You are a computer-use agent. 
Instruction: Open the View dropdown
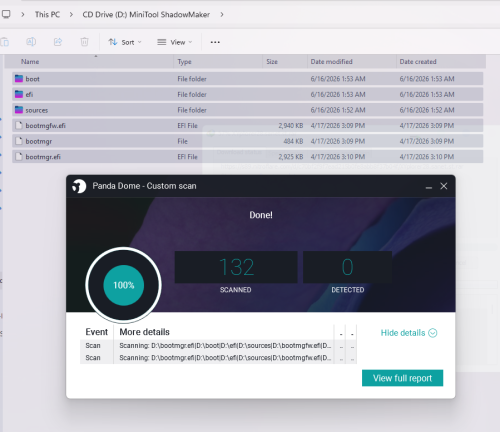tap(175, 42)
